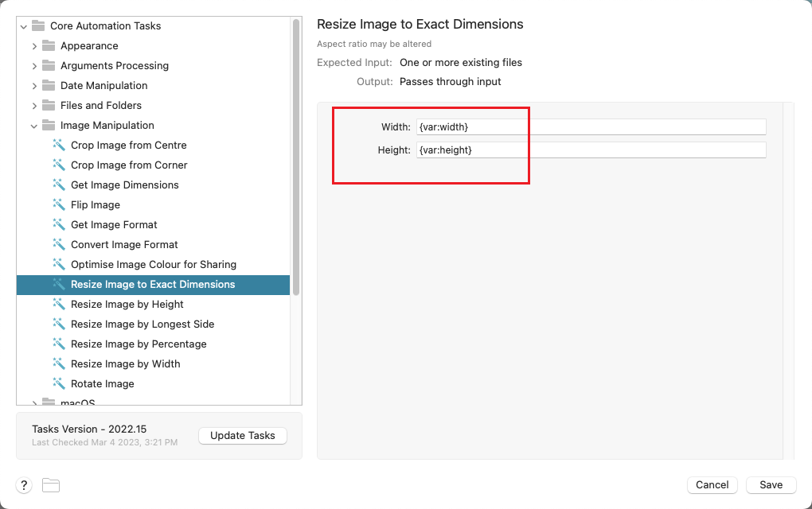Viewport: 812px width, 509px height.
Task: Click the task list vertical scrollbar
Action: pos(296,157)
